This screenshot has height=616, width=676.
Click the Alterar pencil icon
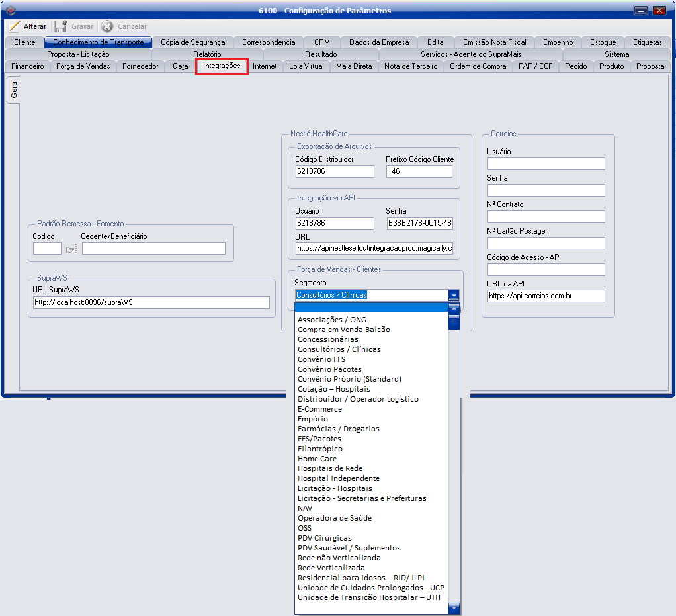(x=14, y=26)
